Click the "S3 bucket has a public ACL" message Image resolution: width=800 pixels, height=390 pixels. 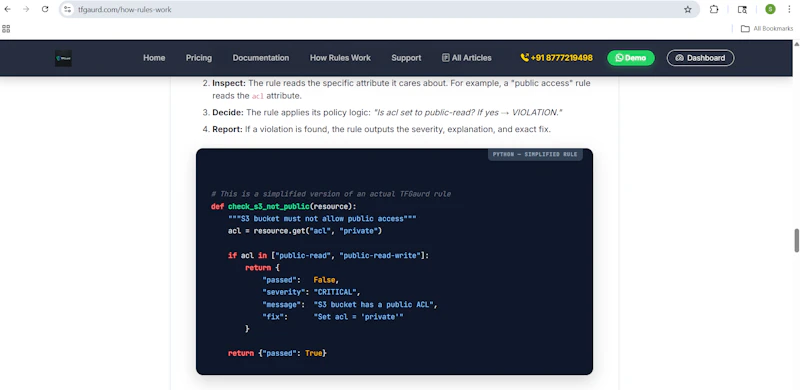tap(373, 305)
